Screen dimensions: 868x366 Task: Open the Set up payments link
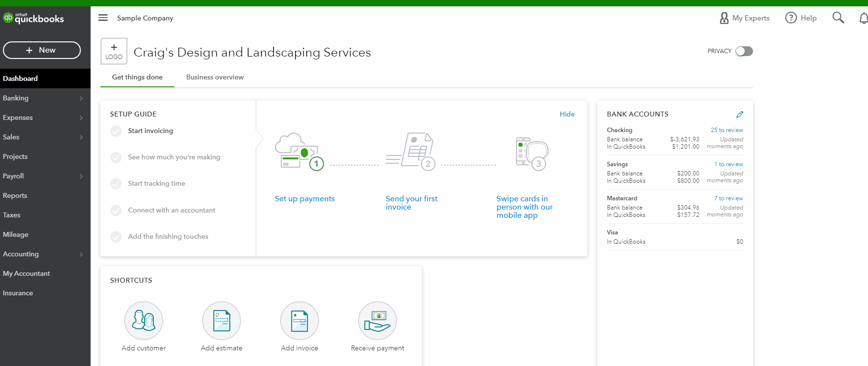click(304, 199)
